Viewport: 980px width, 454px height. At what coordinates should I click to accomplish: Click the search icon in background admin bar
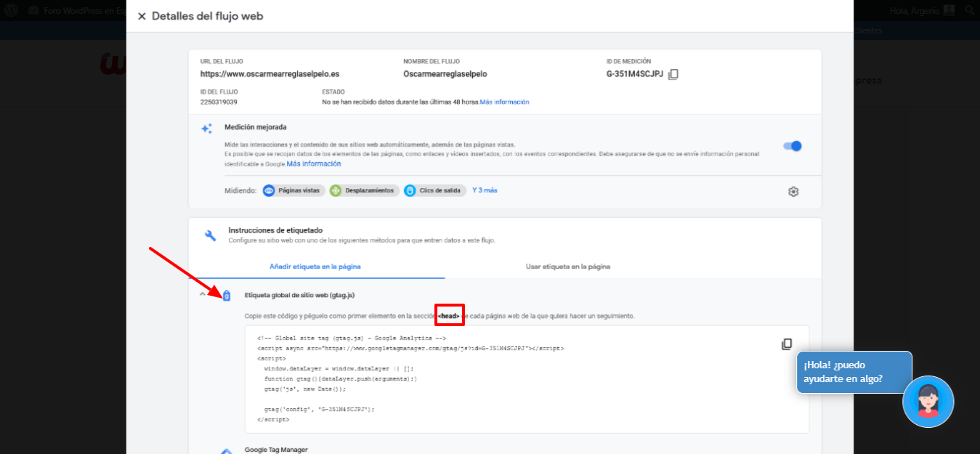pos(970,10)
